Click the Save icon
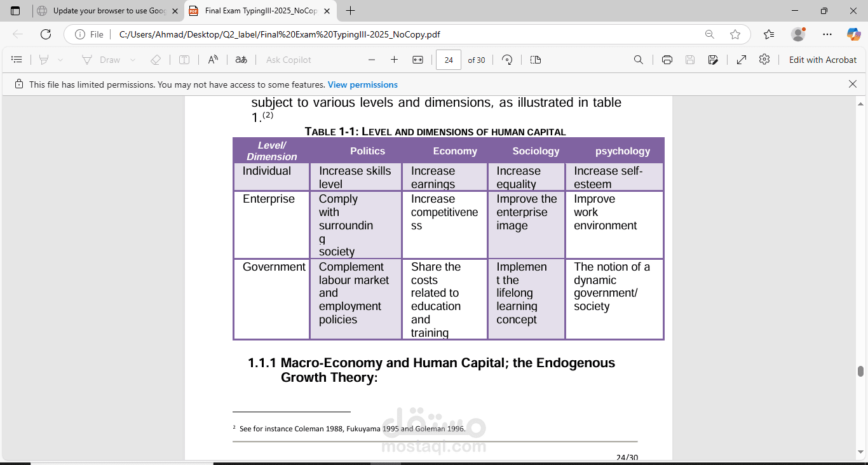 pos(690,60)
